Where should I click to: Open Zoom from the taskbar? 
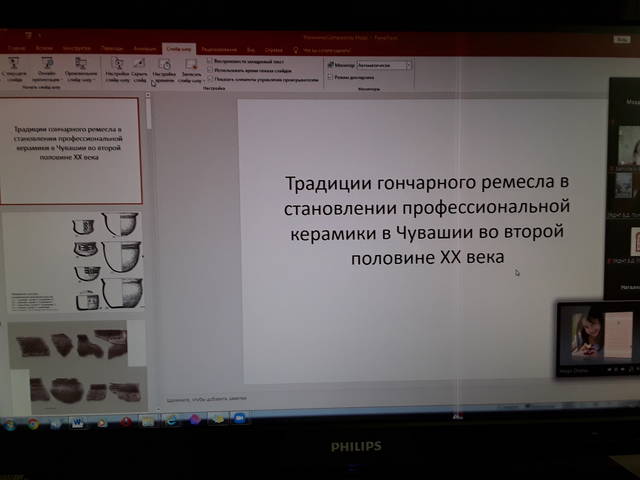click(x=239, y=418)
